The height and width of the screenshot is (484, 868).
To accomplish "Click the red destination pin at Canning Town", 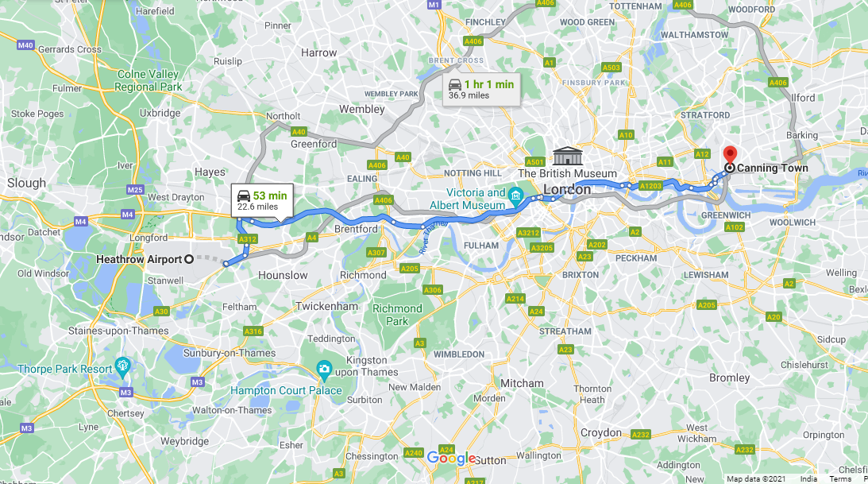I will pos(730,155).
